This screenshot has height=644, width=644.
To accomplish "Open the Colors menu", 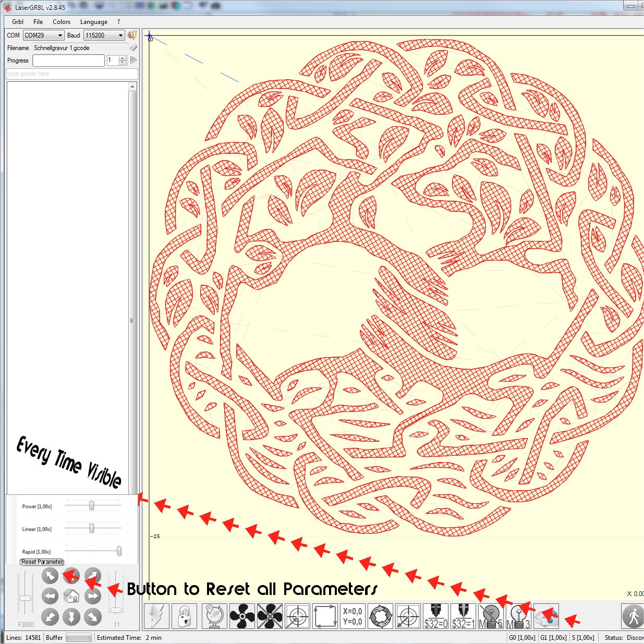I will click(x=62, y=22).
